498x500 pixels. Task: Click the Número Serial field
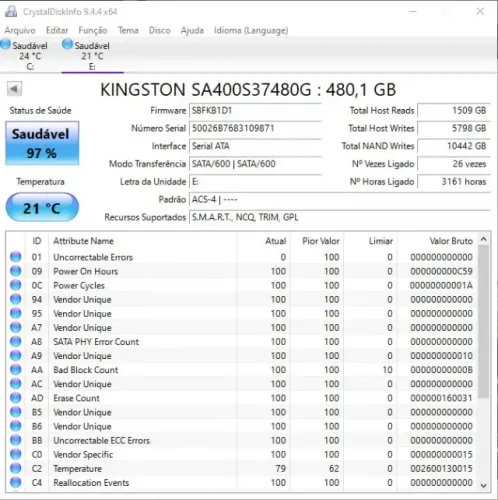[255, 128]
